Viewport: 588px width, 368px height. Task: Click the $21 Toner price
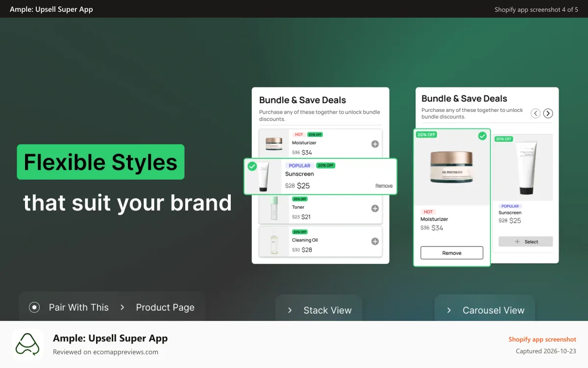point(306,217)
